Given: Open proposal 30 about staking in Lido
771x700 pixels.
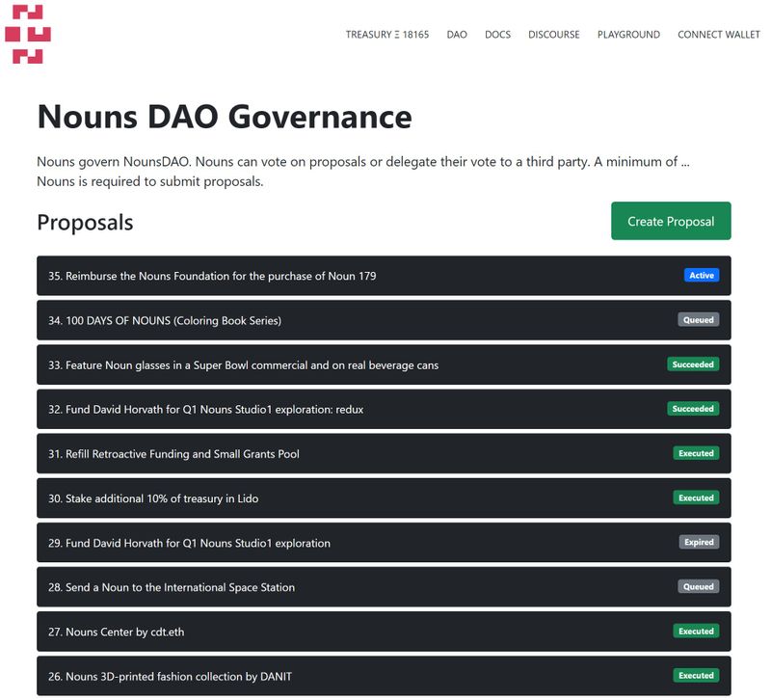Looking at the screenshot, I should [x=162, y=498].
